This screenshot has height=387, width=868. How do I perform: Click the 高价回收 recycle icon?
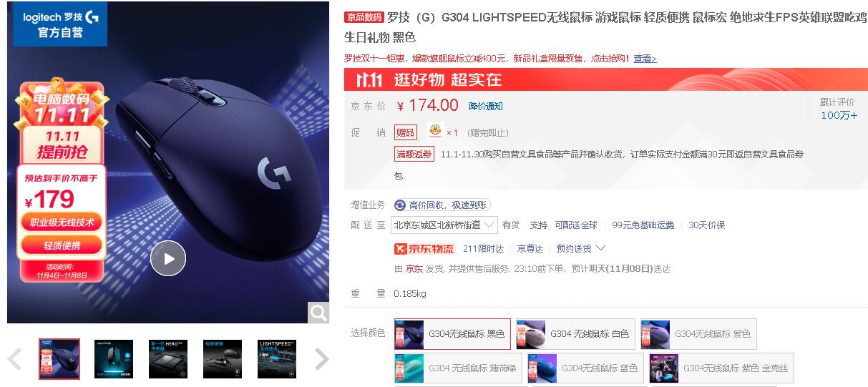400,205
